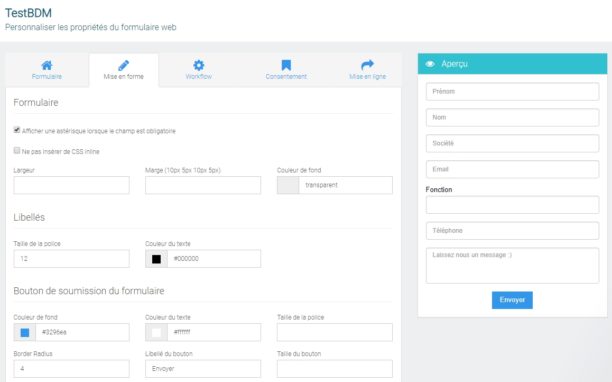Screen dimensions: 612x382
Task: Click the Envoyer button in preview
Action: [x=512, y=300]
